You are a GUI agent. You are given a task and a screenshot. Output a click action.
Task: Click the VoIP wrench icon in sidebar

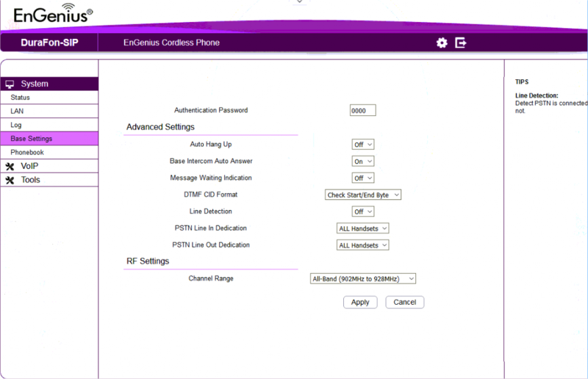[10, 166]
